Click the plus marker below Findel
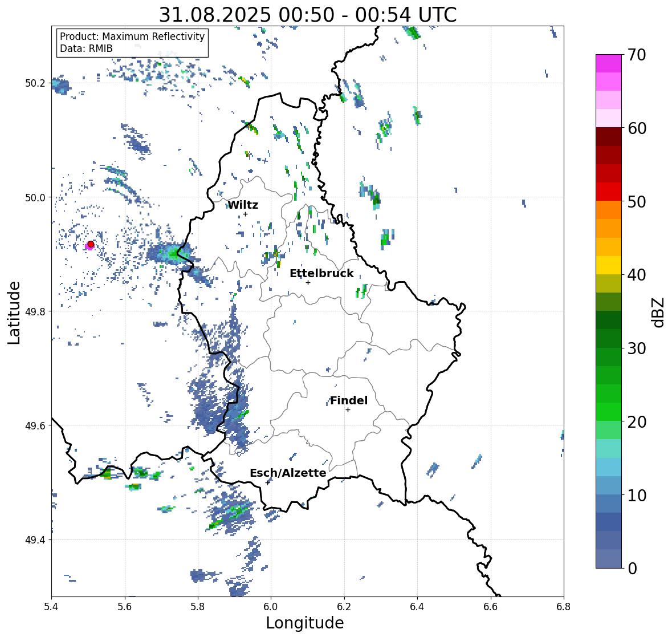672x637 pixels. pos(348,410)
